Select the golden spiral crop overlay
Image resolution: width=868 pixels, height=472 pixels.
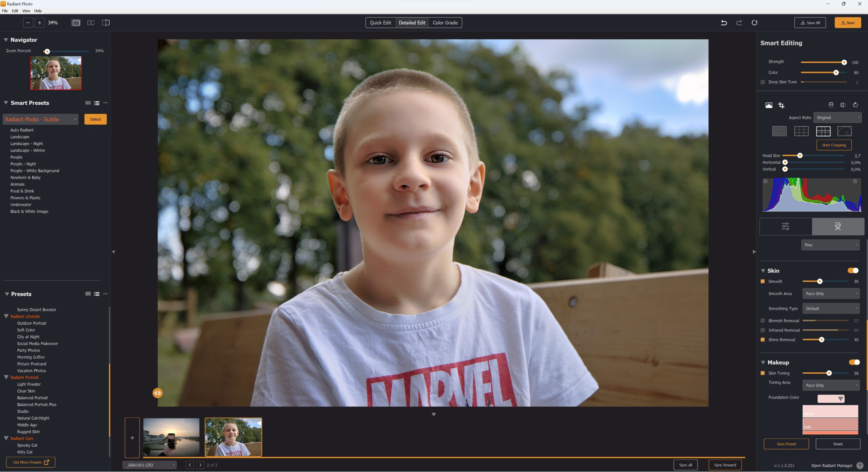point(844,131)
